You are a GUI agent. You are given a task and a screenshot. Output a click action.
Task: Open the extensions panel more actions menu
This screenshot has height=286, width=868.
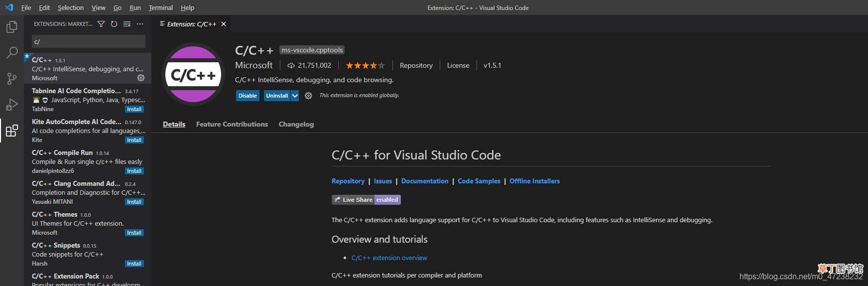coord(140,24)
